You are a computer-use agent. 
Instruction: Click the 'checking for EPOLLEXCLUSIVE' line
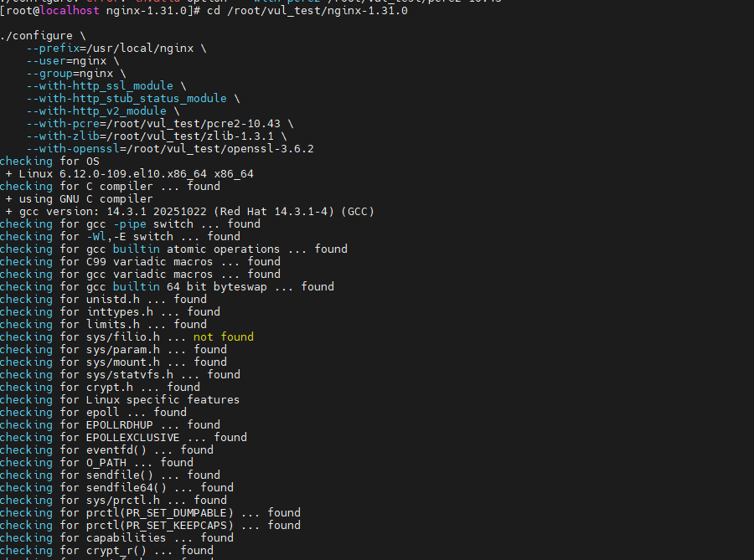point(124,438)
